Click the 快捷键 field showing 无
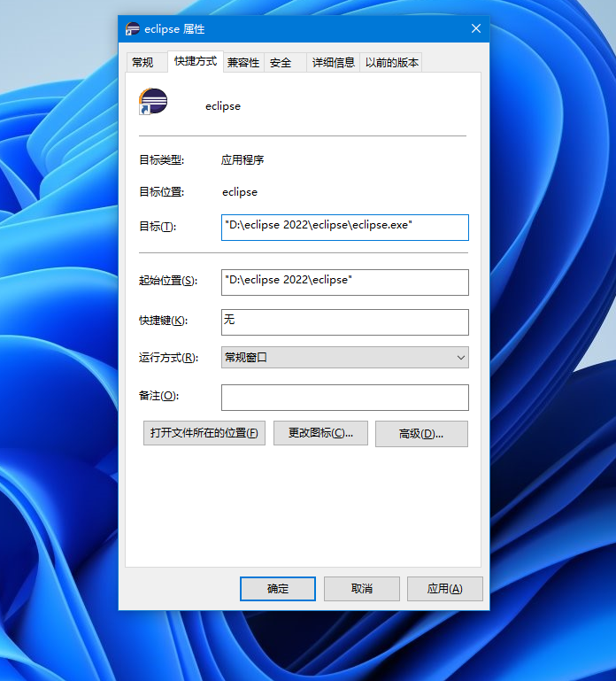This screenshot has height=681, width=616. point(344,322)
